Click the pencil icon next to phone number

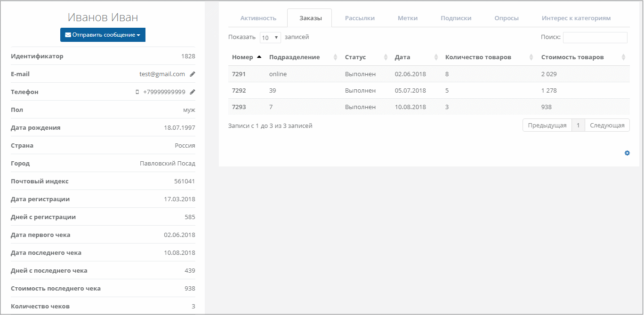[192, 92]
